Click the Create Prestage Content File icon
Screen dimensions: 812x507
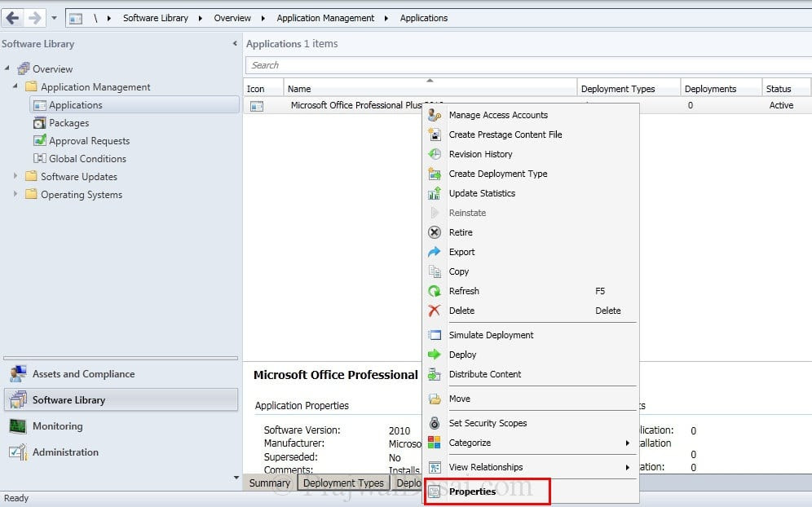coord(435,134)
